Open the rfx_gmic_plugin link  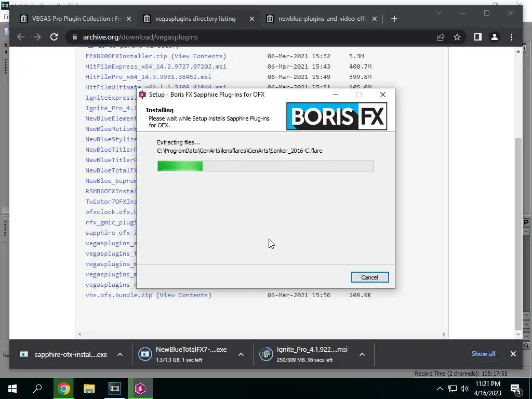(111, 222)
